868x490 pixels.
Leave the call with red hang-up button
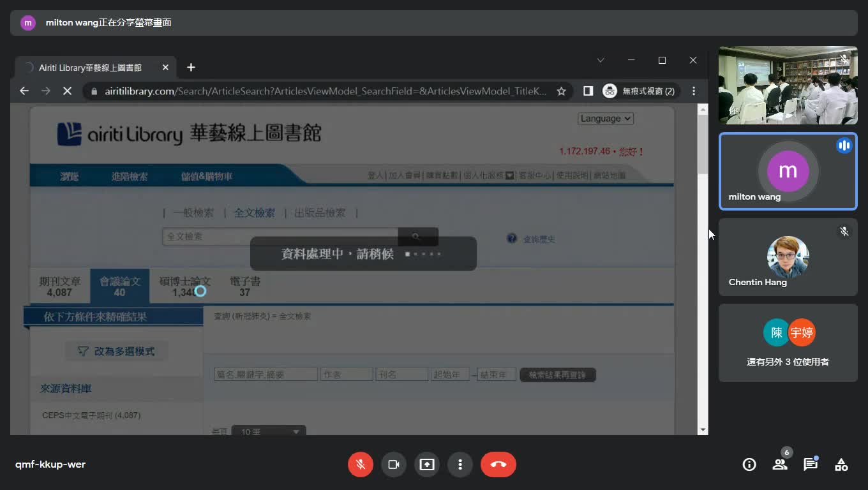(498, 464)
